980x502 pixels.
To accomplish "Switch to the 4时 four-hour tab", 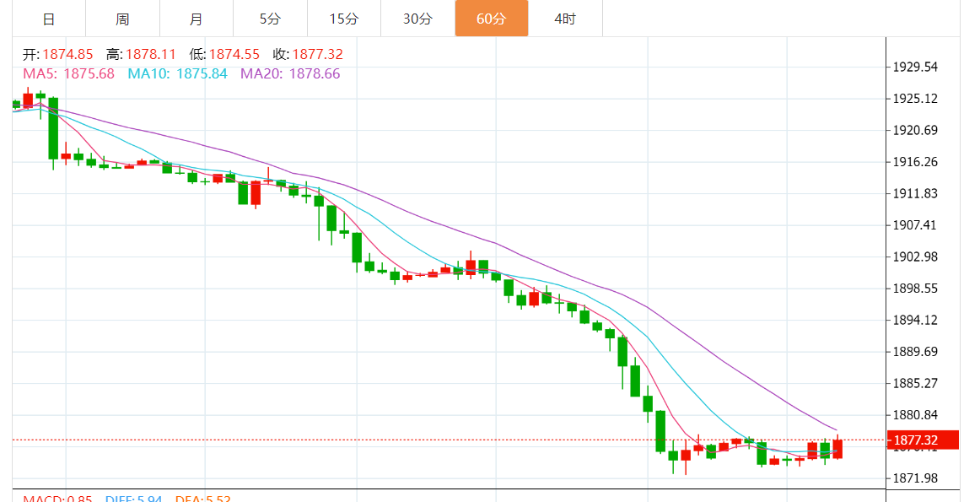I will click(565, 19).
